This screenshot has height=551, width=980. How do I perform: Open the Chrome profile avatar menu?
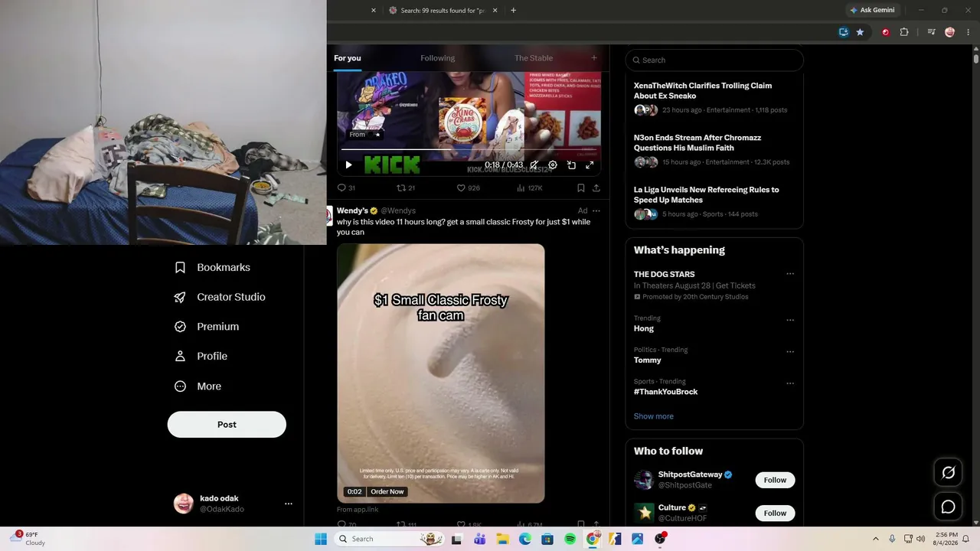pyautogui.click(x=950, y=32)
